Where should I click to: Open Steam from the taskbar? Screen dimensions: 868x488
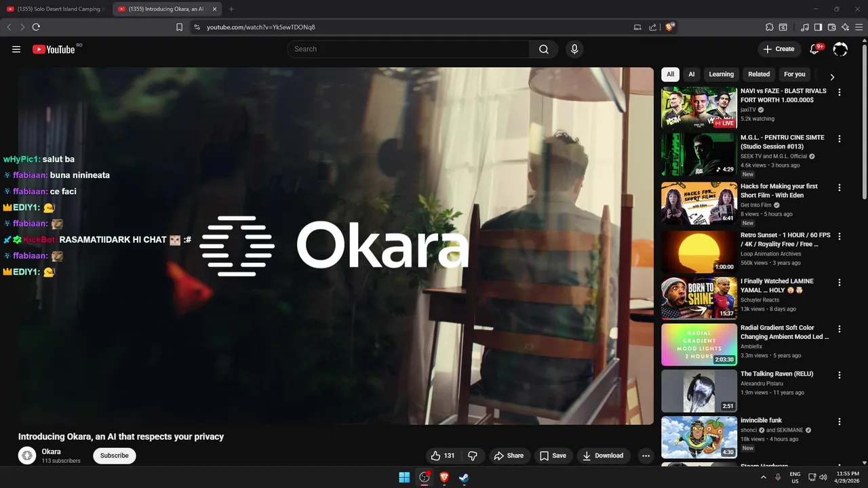coord(464,477)
